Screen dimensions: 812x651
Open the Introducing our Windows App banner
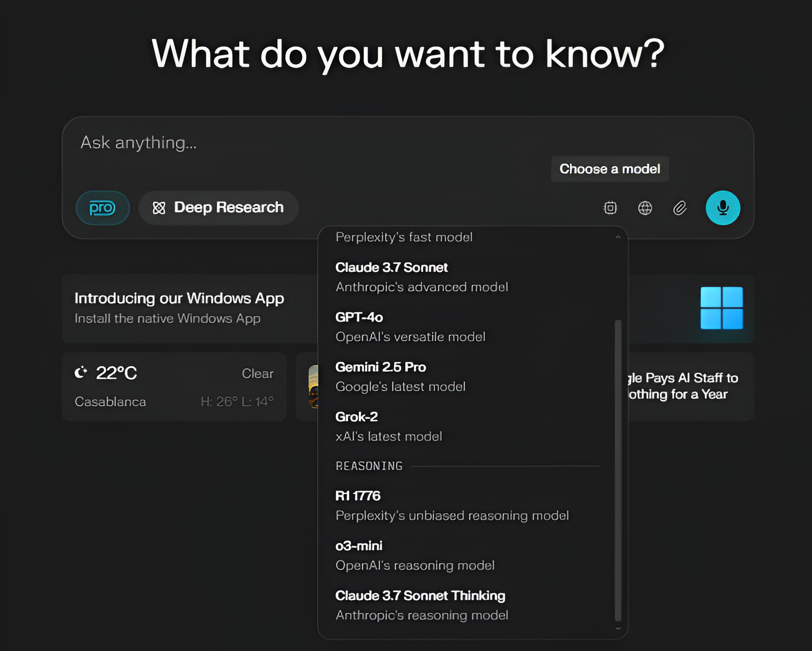190,308
